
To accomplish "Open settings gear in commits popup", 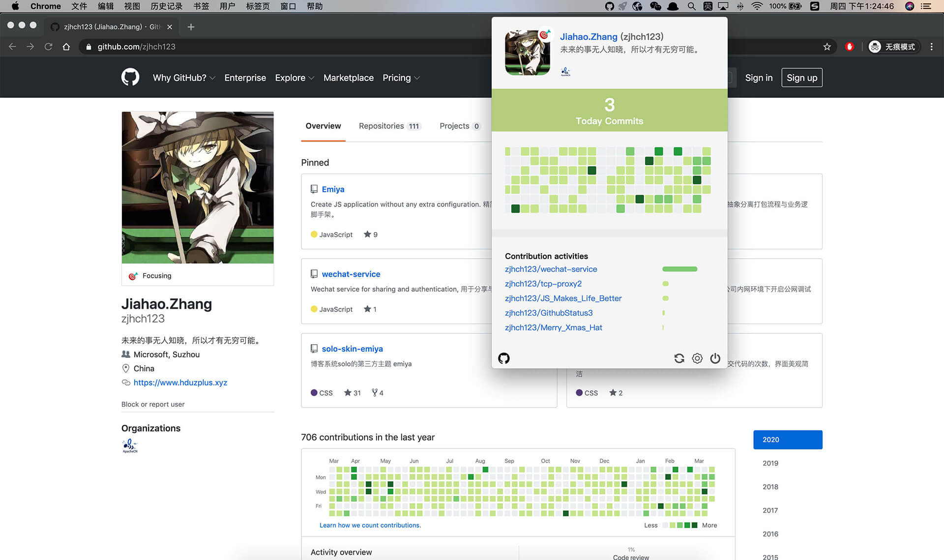I will tap(697, 358).
